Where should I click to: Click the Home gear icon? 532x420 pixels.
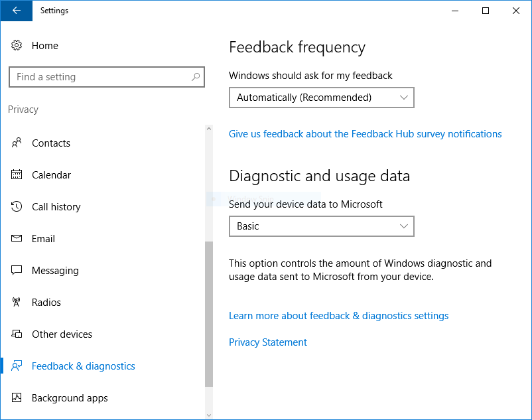[x=17, y=46]
